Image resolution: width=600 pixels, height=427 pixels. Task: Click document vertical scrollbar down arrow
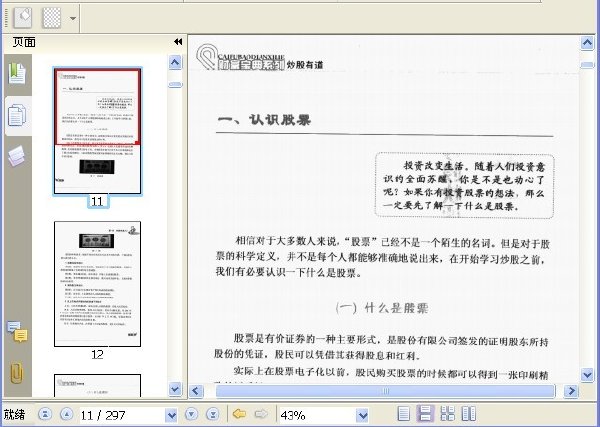tap(587, 374)
